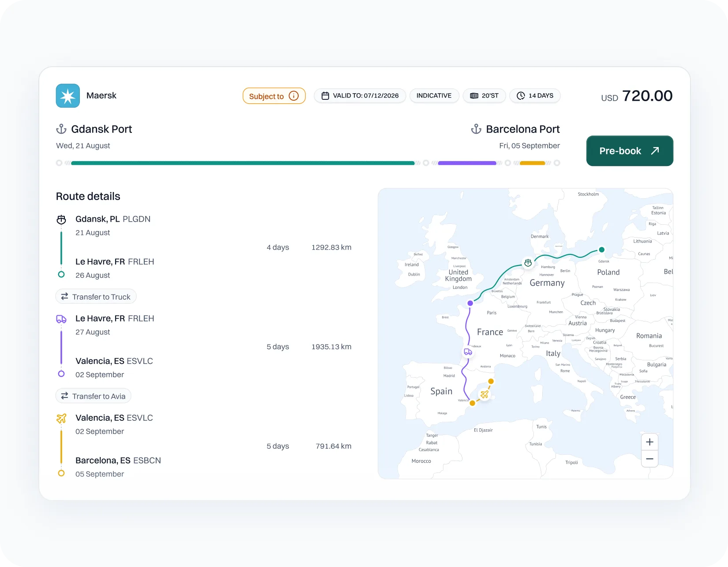Screen dimensions: 728x567
Task: Click the Maersk carrier name
Action: tap(101, 96)
